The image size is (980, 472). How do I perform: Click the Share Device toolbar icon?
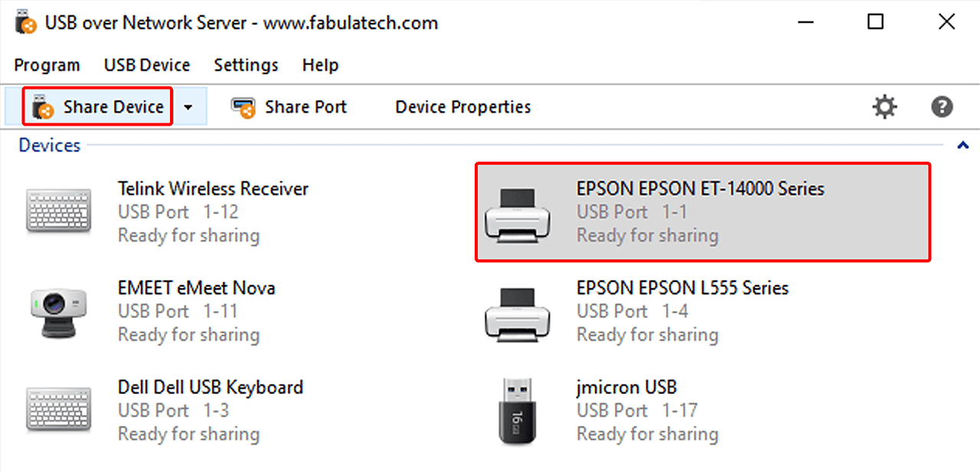(44, 107)
